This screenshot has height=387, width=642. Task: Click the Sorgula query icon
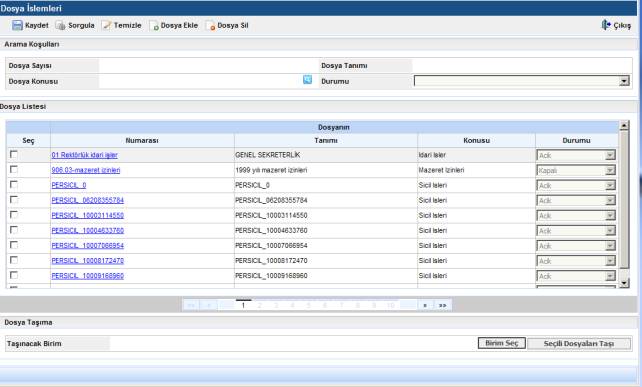(61, 25)
